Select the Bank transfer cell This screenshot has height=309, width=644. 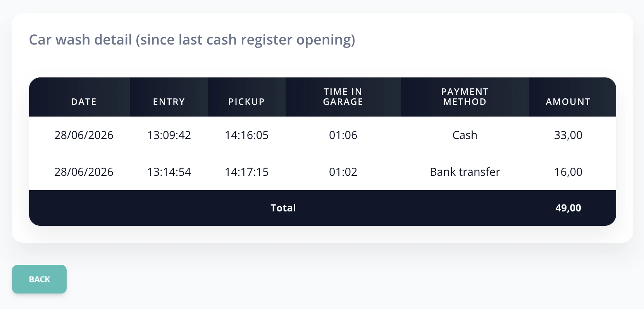[465, 172]
